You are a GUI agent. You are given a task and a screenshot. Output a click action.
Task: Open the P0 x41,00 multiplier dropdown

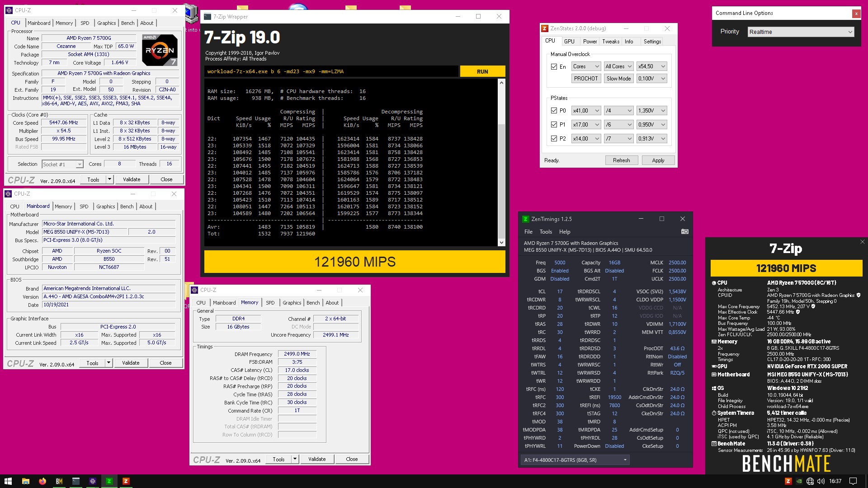click(586, 110)
